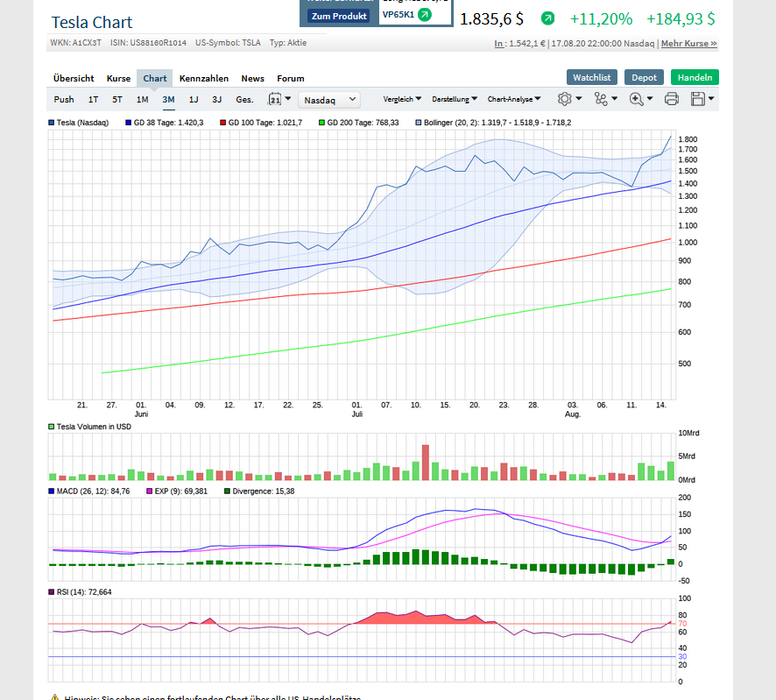Click the Zum Produkt button
776x700 pixels.
[339, 16]
